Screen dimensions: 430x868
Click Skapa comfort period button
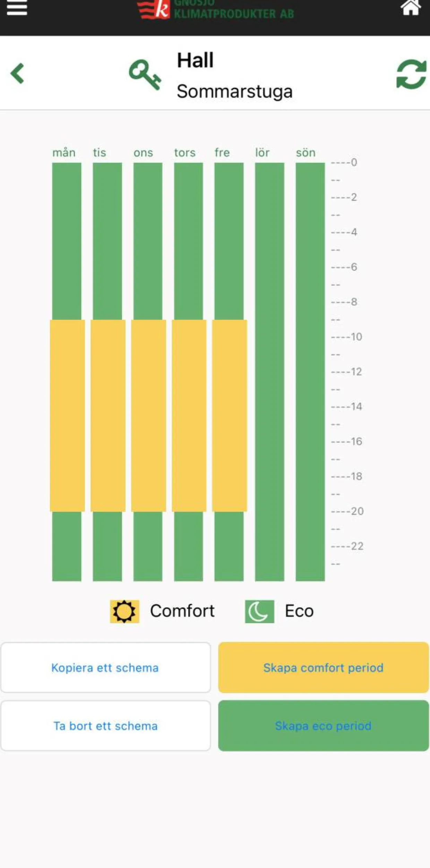pyautogui.click(x=324, y=667)
